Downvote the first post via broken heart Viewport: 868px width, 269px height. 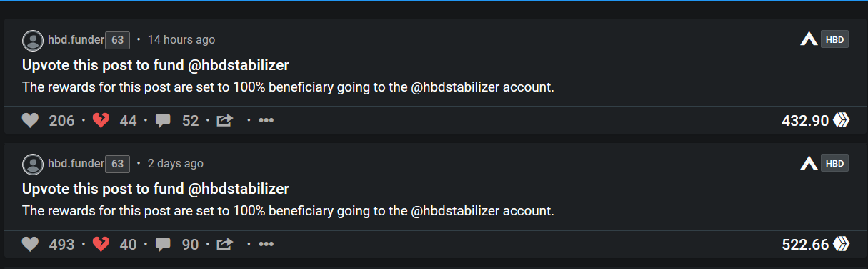pos(101,121)
